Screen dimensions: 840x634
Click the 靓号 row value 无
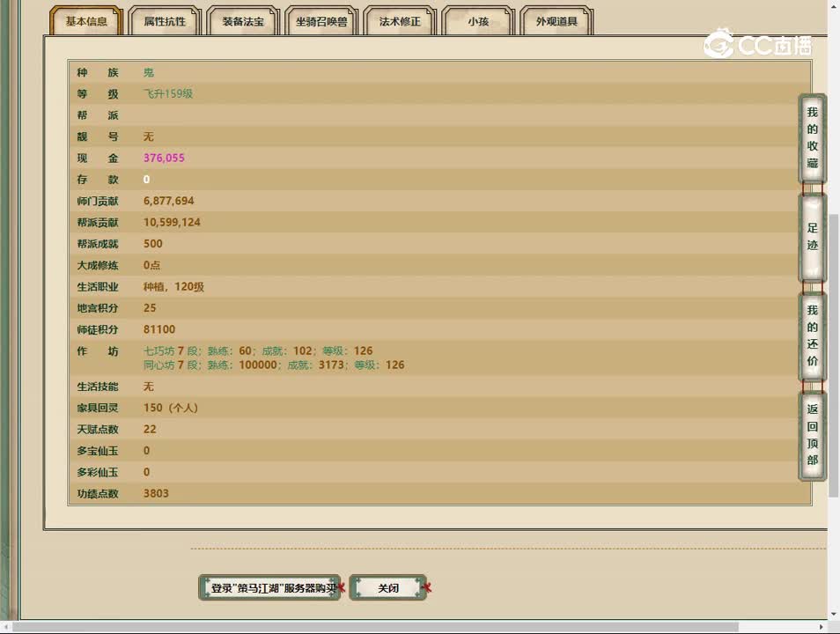point(149,136)
